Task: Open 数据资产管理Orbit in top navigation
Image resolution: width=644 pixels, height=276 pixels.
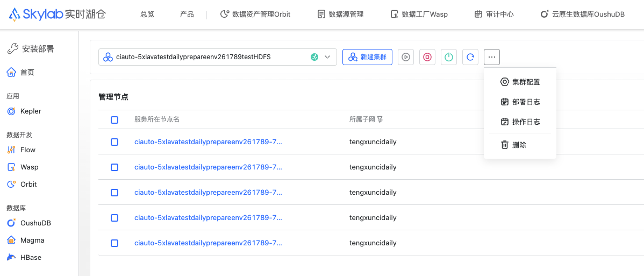Action: click(x=255, y=15)
